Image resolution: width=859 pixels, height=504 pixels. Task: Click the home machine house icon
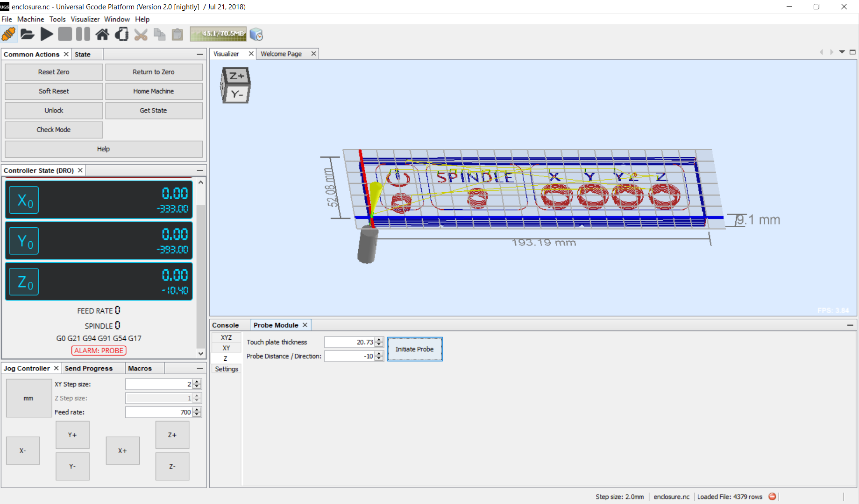coord(102,34)
